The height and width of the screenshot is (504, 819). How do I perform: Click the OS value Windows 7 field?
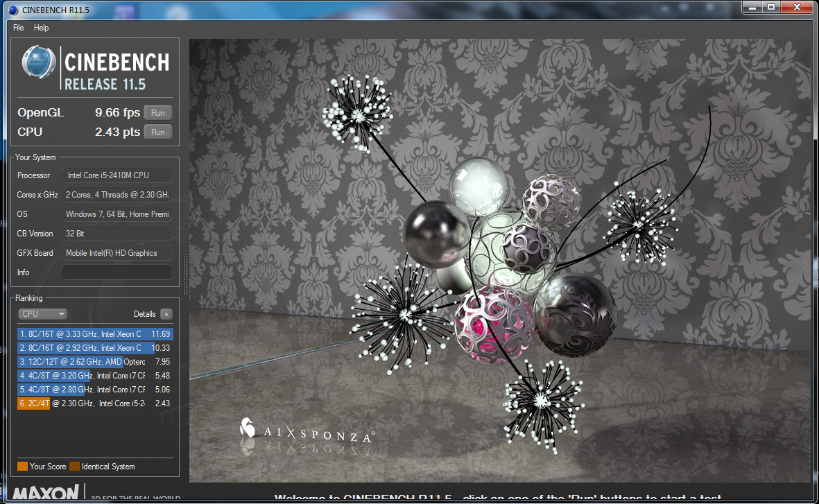(117, 214)
